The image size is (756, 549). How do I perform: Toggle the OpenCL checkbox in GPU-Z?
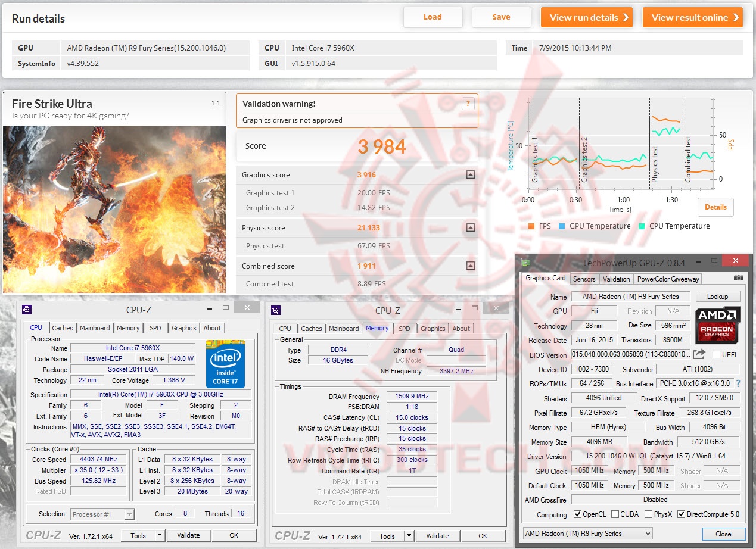[577, 514]
